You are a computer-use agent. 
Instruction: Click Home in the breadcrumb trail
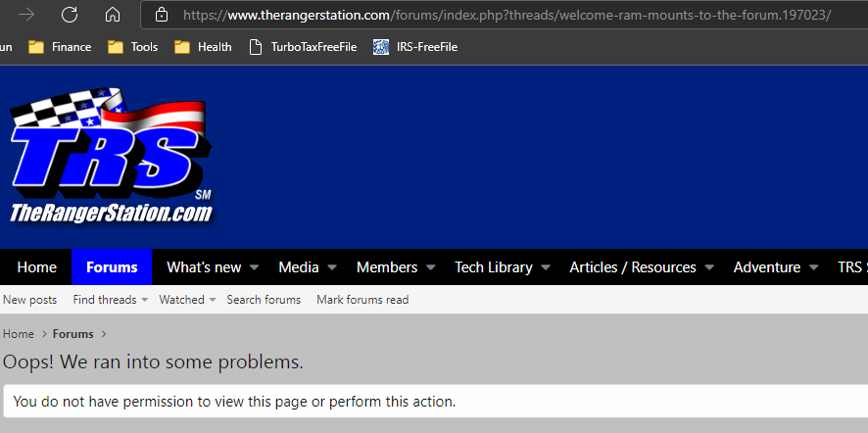[19, 334]
